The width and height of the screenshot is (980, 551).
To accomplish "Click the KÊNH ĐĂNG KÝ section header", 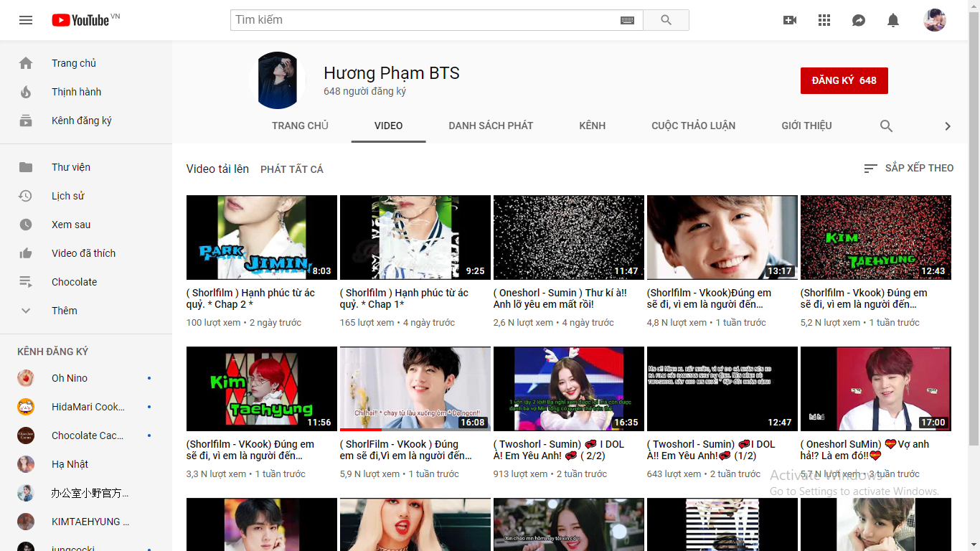I will point(53,352).
